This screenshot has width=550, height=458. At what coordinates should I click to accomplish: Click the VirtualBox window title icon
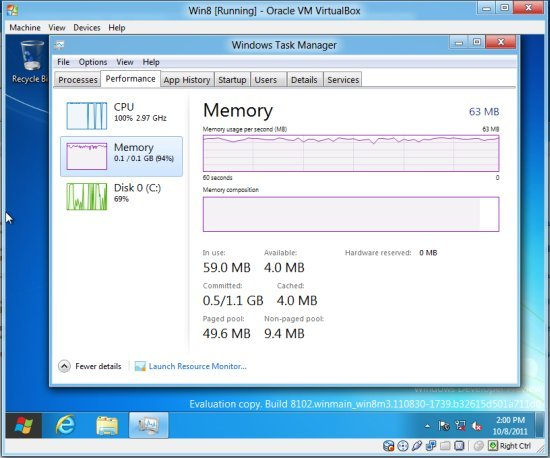coord(12,10)
